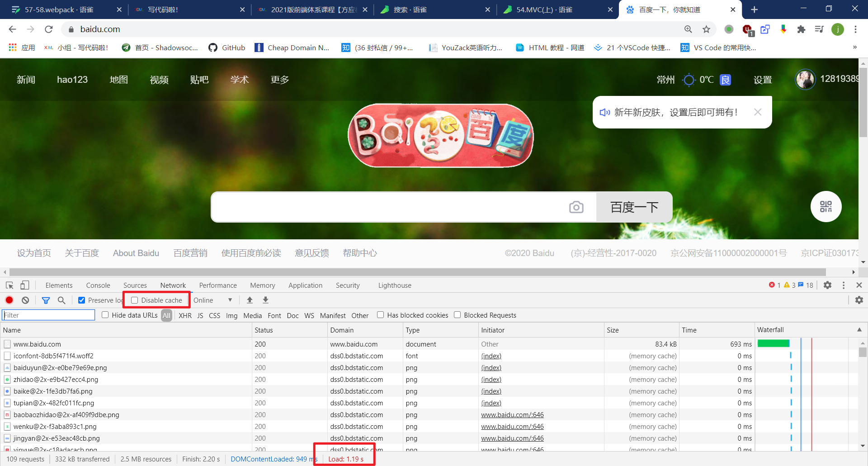Toggle the network filter funnel icon
The width and height of the screenshot is (868, 466).
pos(46,300)
